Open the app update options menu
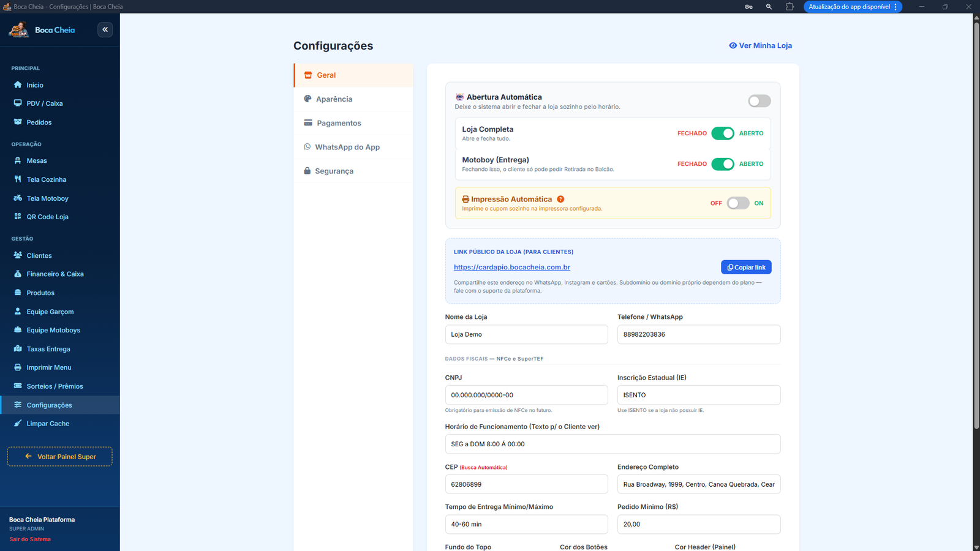Image resolution: width=980 pixels, height=551 pixels. click(x=895, y=7)
